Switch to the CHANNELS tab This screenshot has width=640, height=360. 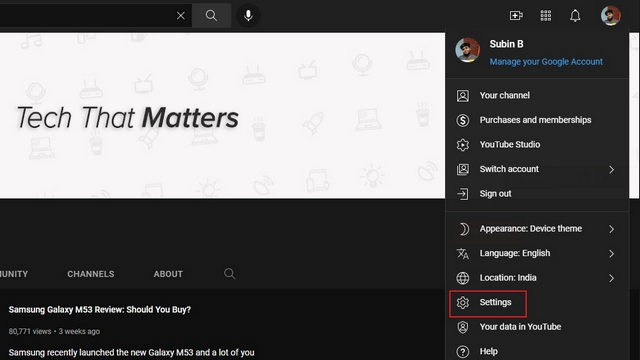[91, 274]
